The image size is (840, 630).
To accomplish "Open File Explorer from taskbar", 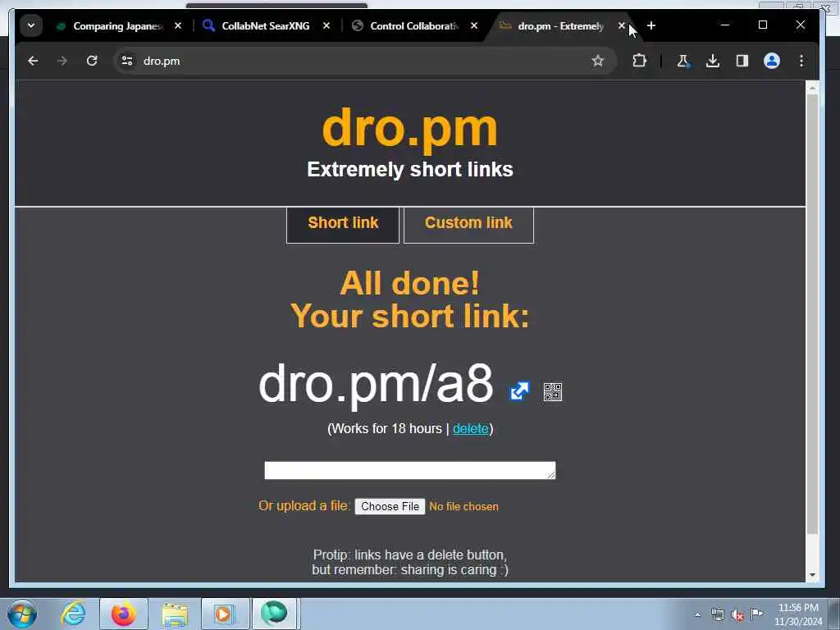I will 175,614.
